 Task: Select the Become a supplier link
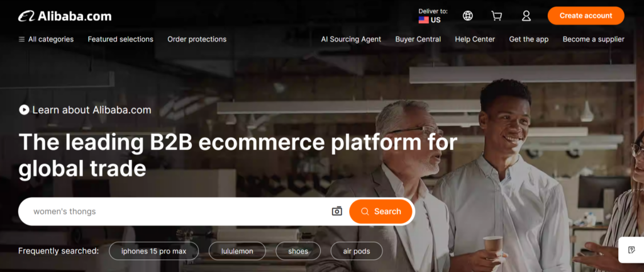pos(594,40)
